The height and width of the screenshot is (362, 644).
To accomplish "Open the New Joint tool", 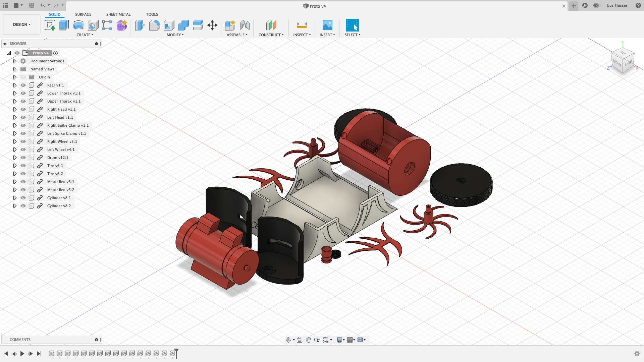I will point(245,25).
